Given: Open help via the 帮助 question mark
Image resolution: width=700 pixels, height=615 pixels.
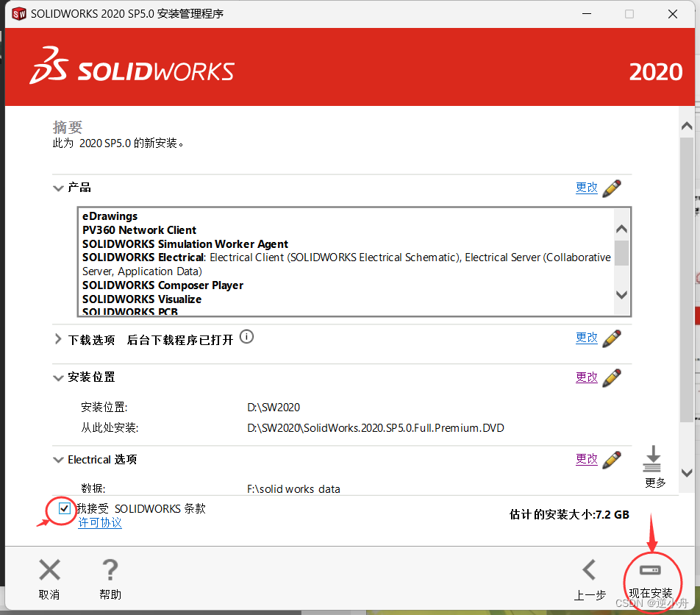Looking at the screenshot, I should tap(110, 569).
